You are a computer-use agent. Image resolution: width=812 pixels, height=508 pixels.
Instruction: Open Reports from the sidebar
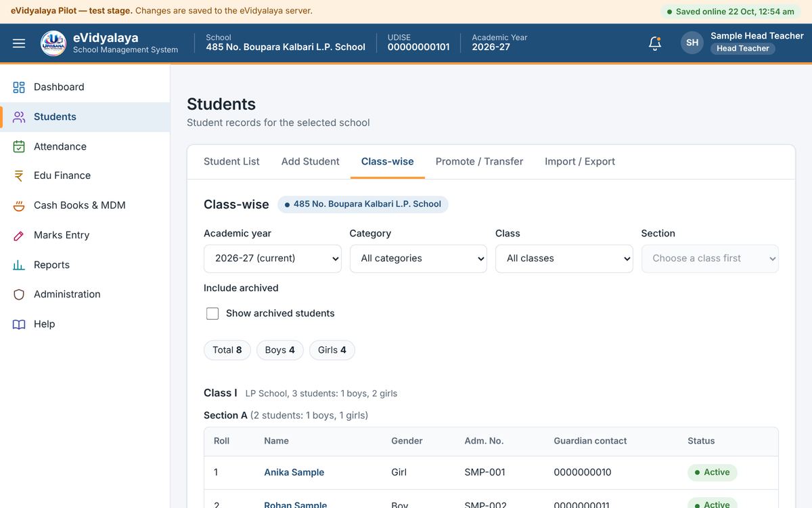point(85,265)
